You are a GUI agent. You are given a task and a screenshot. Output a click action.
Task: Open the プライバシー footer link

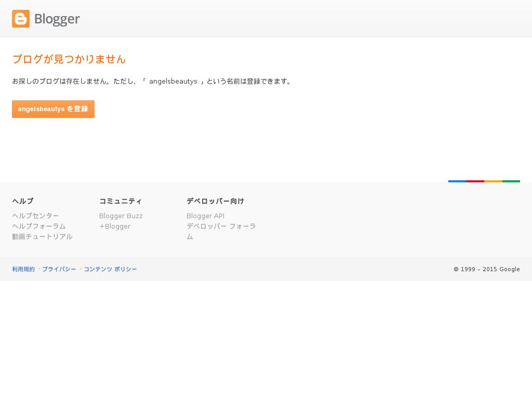click(59, 269)
